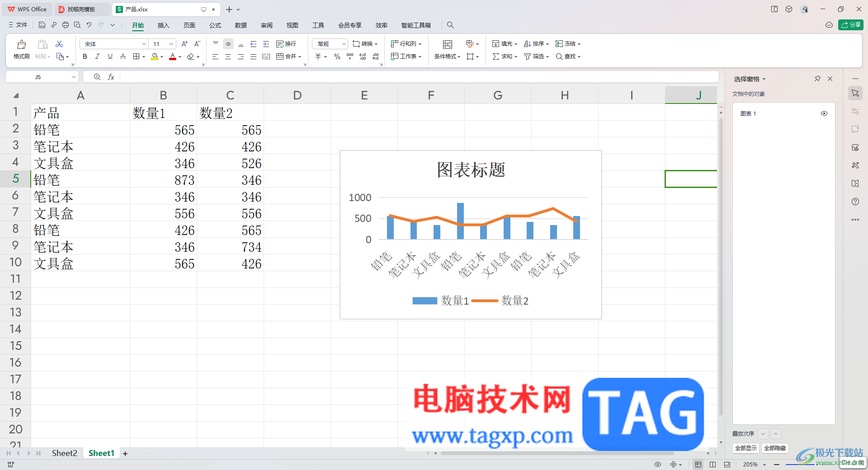The height and width of the screenshot is (470, 868).
Task: Toggle visibility of 图表 1 object
Action: (824, 113)
